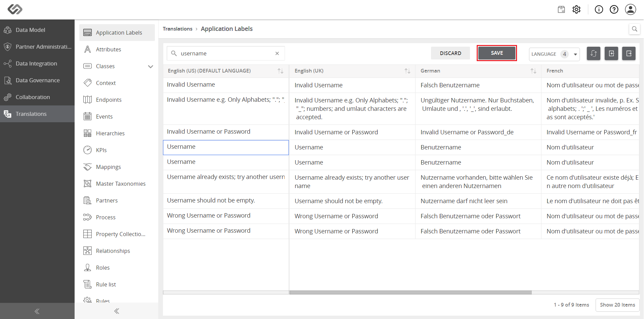Image resolution: width=644 pixels, height=319 pixels.
Task: Select Application Labels submenu item
Action: coord(117,33)
